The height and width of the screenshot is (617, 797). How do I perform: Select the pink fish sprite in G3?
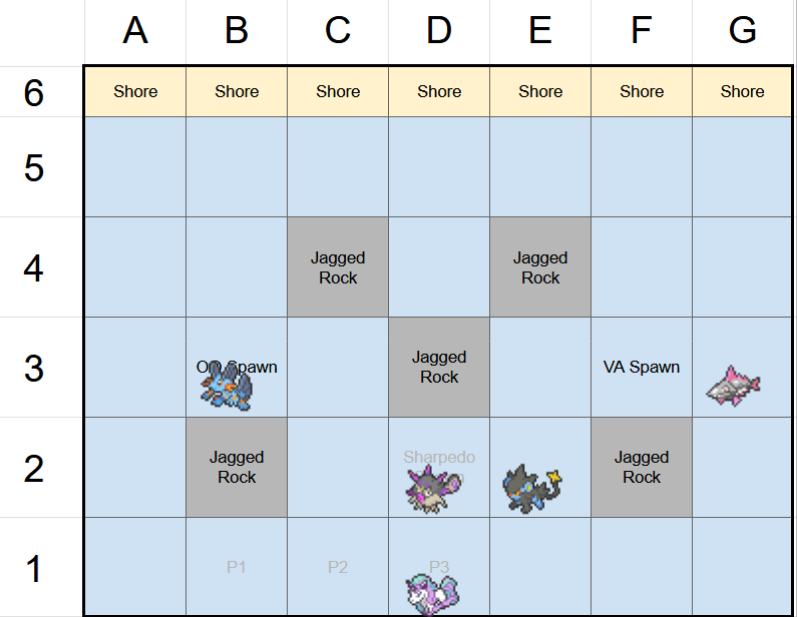pos(734,386)
